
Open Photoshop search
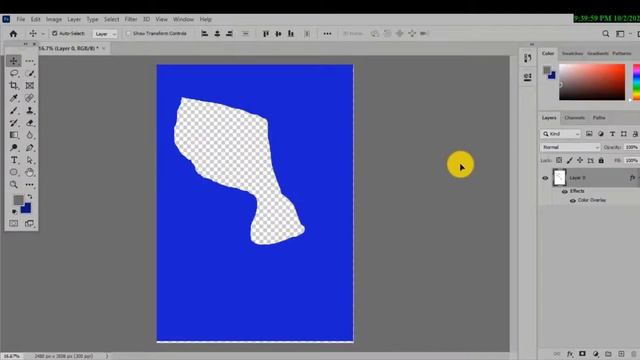pos(606,34)
